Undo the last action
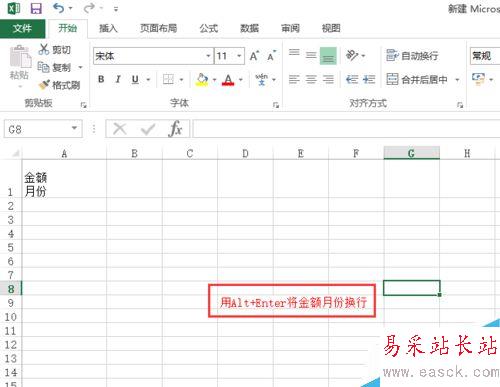Viewport: 500px width, 387px height. pyautogui.click(x=58, y=8)
